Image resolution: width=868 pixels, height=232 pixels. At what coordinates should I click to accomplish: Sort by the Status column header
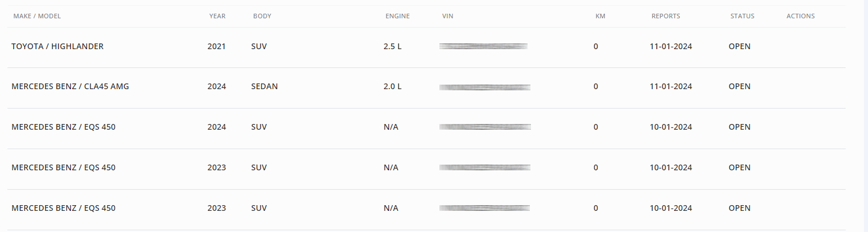pos(742,16)
